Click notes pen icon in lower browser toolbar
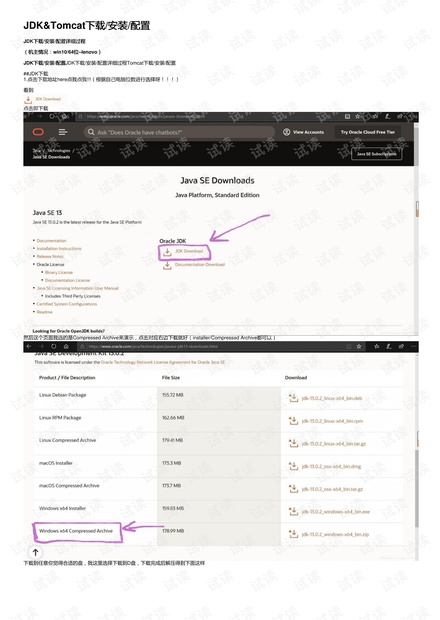The width and height of the screenshot is (440, 620). 389,346
